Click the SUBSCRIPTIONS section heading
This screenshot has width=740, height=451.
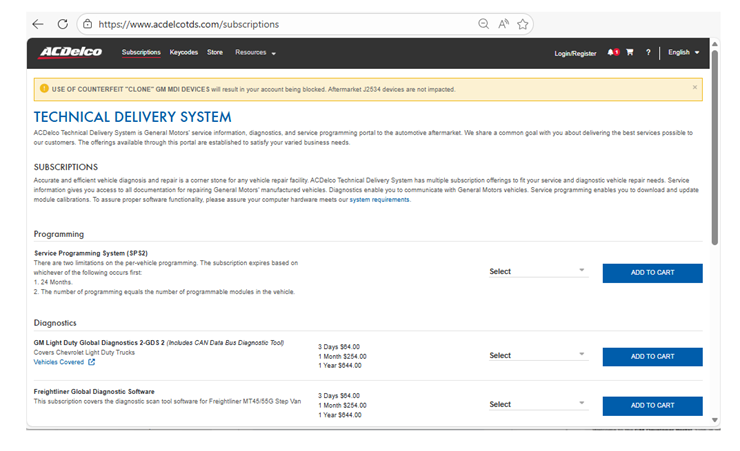[x=66, y=167]
